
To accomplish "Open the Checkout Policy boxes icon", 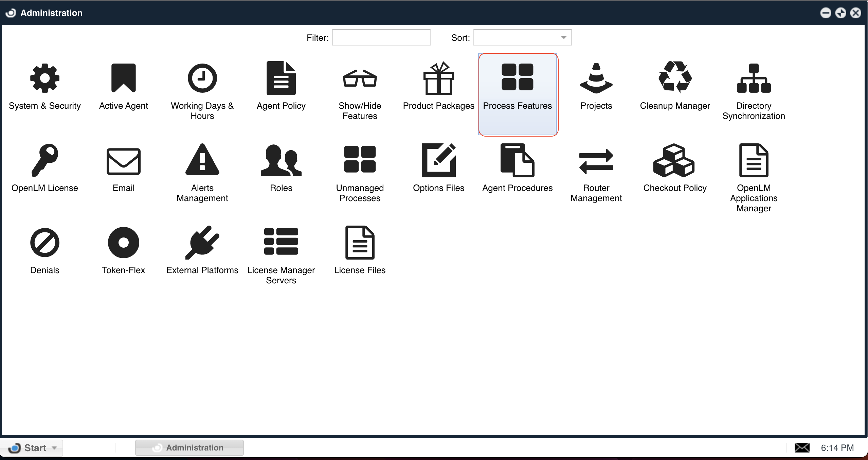I will coord(674,161).
